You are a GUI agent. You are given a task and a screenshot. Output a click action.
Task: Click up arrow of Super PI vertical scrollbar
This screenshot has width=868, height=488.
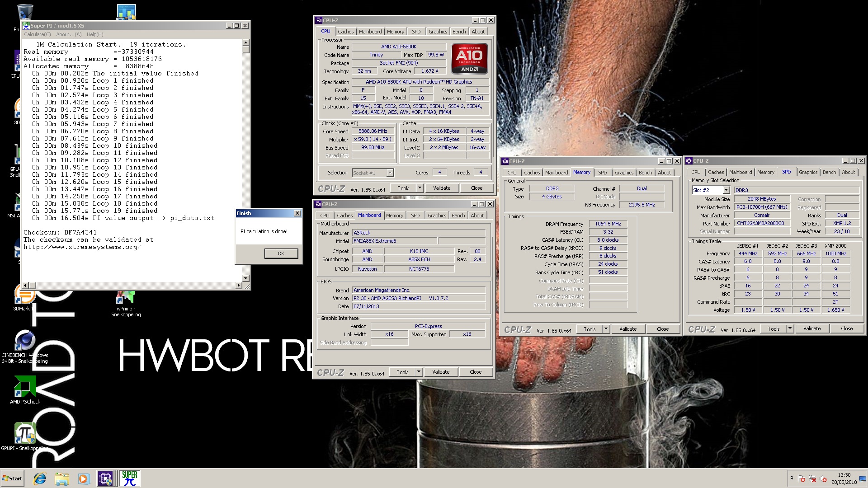pyautogui.click(x=245, y=42)
